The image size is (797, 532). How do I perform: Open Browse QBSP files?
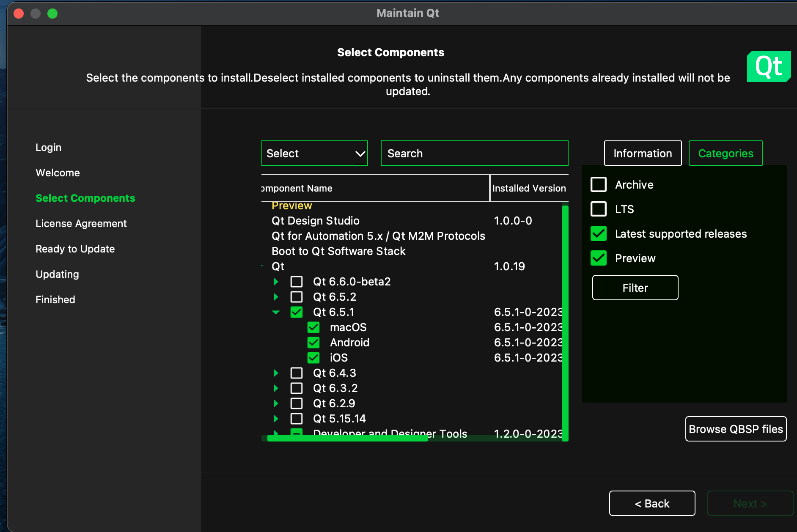click(x=736, y=429)
